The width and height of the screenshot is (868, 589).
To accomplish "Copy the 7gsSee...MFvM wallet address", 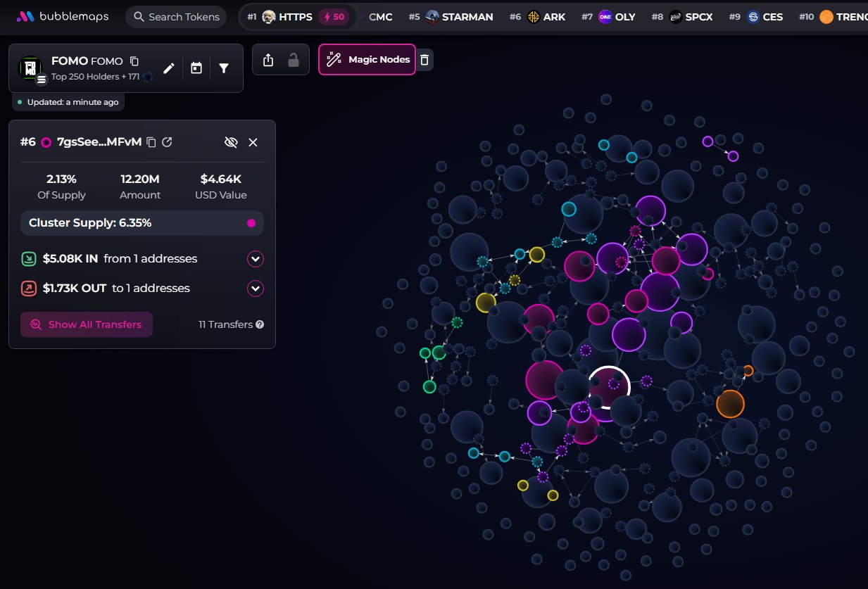I will coord(151,142).
